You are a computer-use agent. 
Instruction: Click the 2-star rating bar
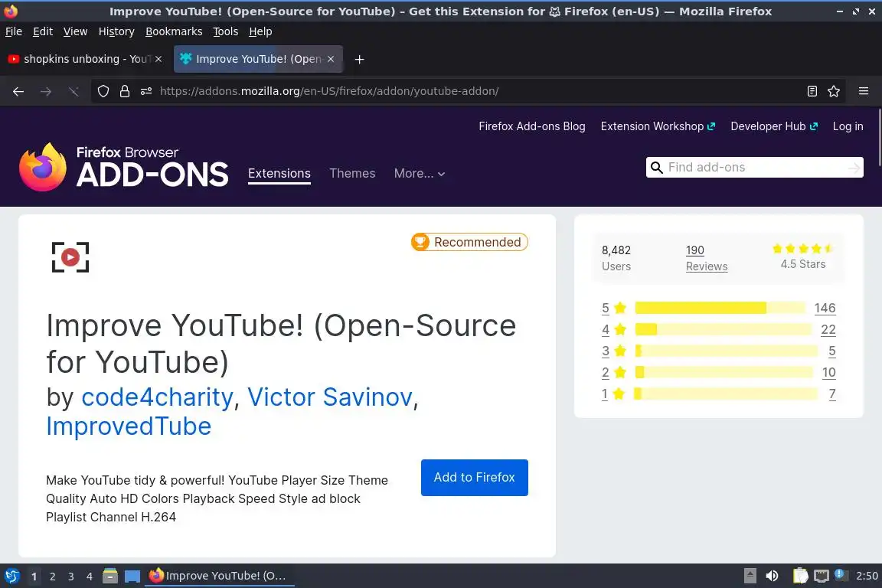click(x=724, y=372)
